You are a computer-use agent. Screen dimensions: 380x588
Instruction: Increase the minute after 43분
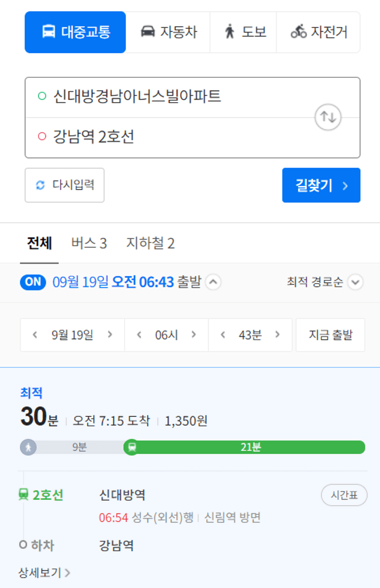[x=278, y=335]
